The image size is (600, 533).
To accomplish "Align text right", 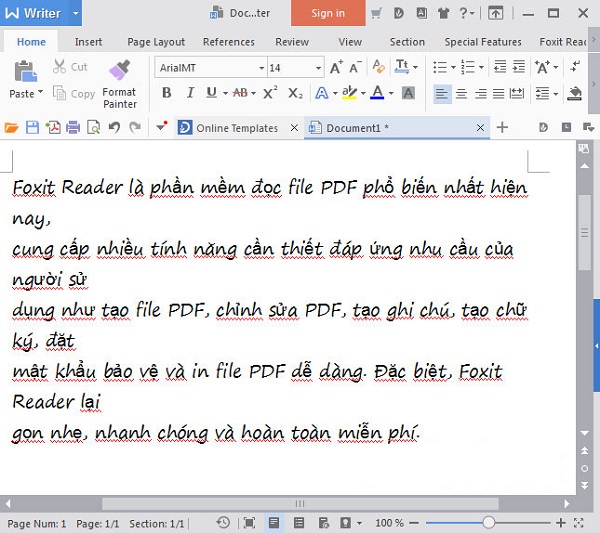I will (481, 93).
